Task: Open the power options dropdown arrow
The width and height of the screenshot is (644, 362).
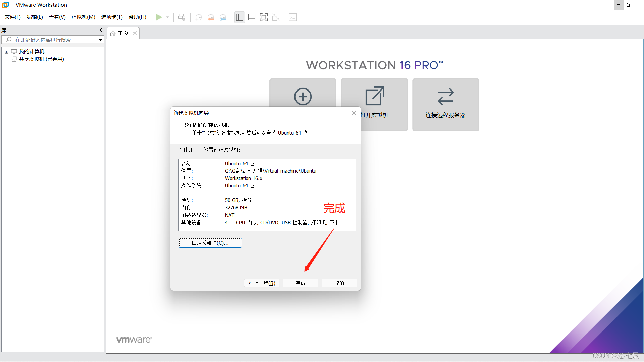Action: (x=167, y=17)
